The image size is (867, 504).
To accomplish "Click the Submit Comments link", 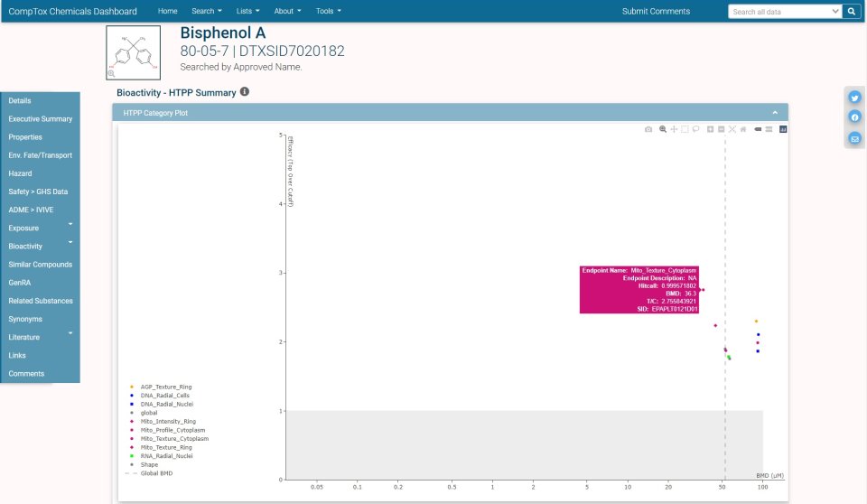I will point(656,12).
